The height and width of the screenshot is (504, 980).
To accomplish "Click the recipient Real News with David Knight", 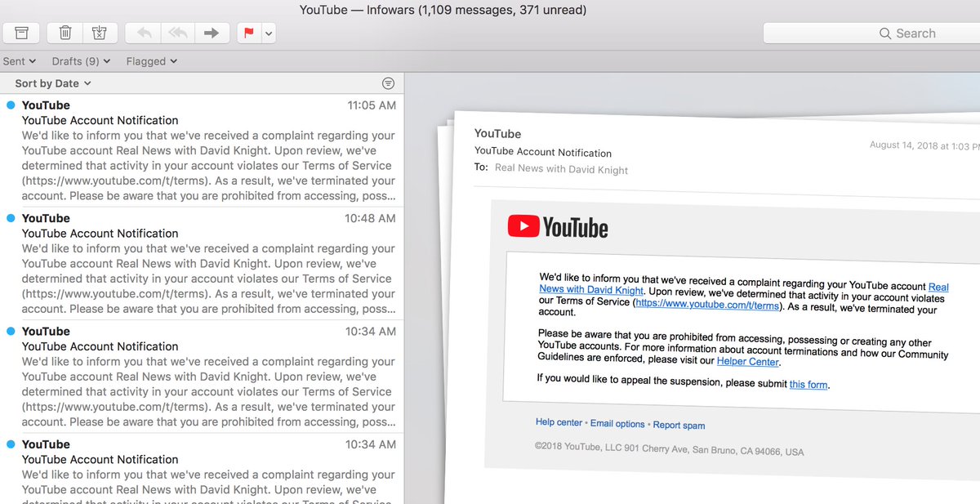I will pos(562,169).
